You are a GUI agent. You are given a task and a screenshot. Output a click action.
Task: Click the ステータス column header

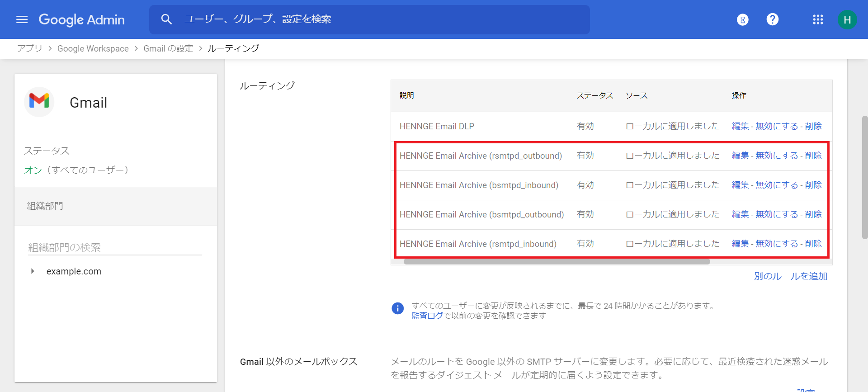pos(594,95)
